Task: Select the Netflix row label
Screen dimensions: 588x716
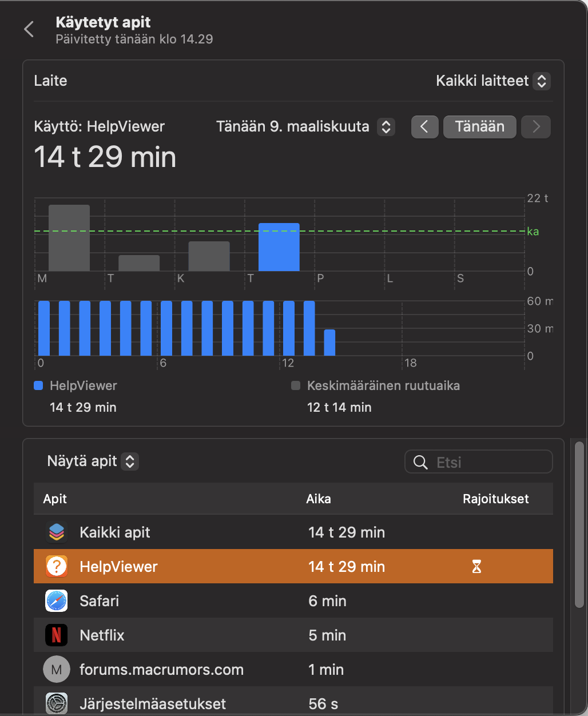Action: tap(102, 635)
